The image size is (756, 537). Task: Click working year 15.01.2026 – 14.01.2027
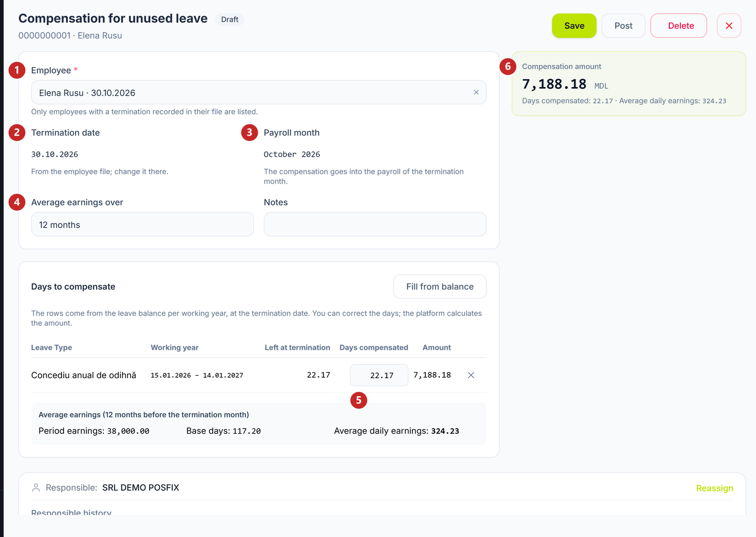pos(197,375)
